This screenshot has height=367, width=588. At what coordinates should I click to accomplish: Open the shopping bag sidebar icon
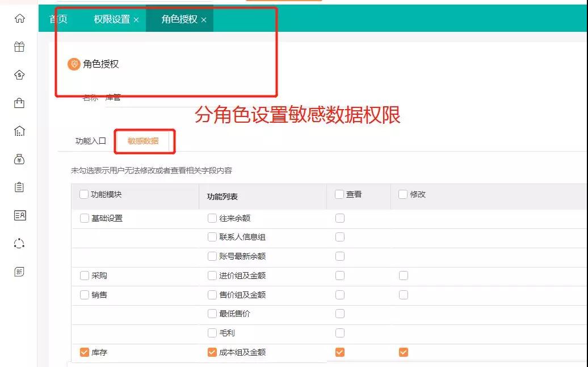19,103
